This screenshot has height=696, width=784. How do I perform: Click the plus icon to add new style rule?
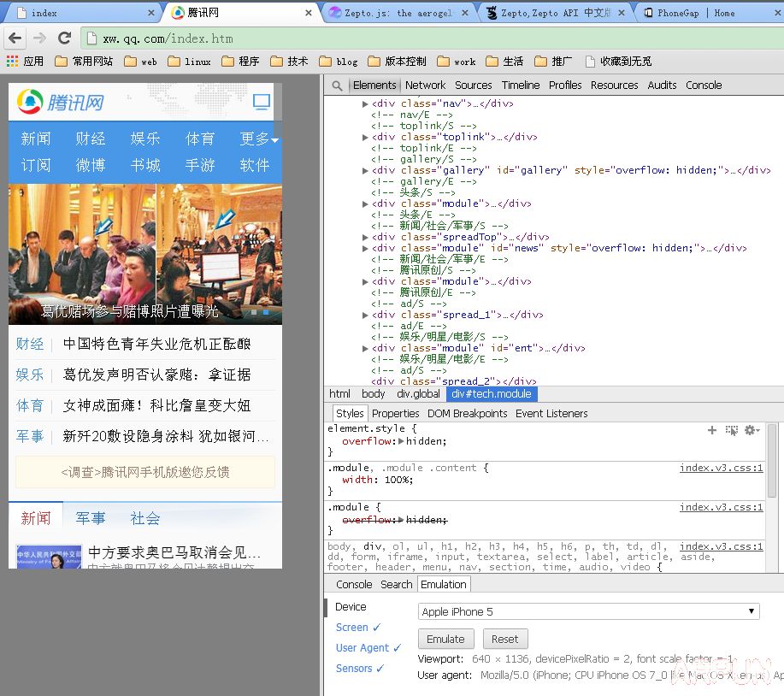click(x=712, y=431)
